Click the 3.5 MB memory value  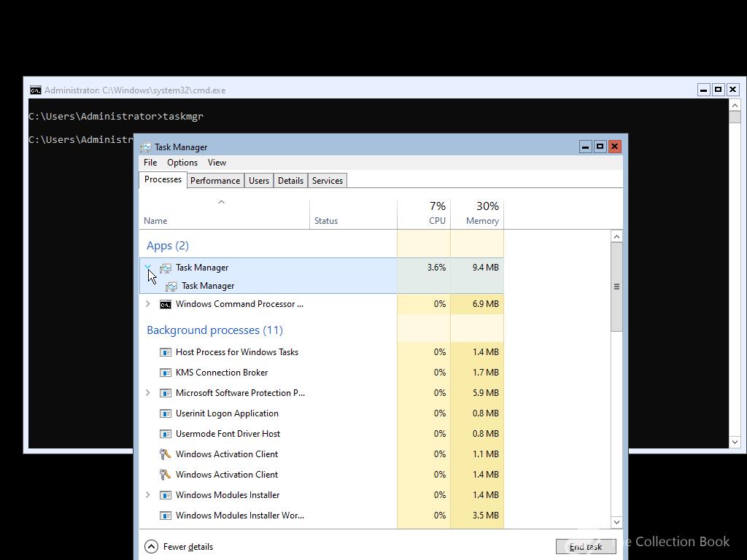coord(485,516)
